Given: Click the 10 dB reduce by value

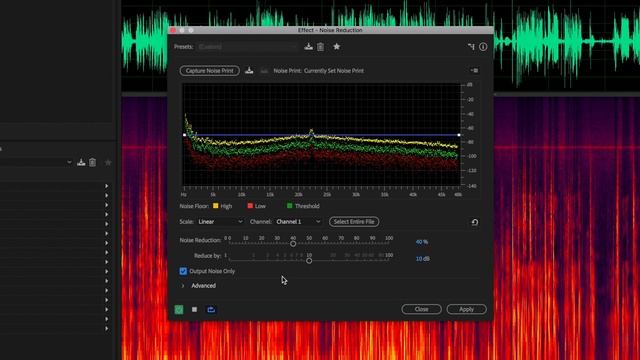Looking at the screenshot, I should point(422,259).
